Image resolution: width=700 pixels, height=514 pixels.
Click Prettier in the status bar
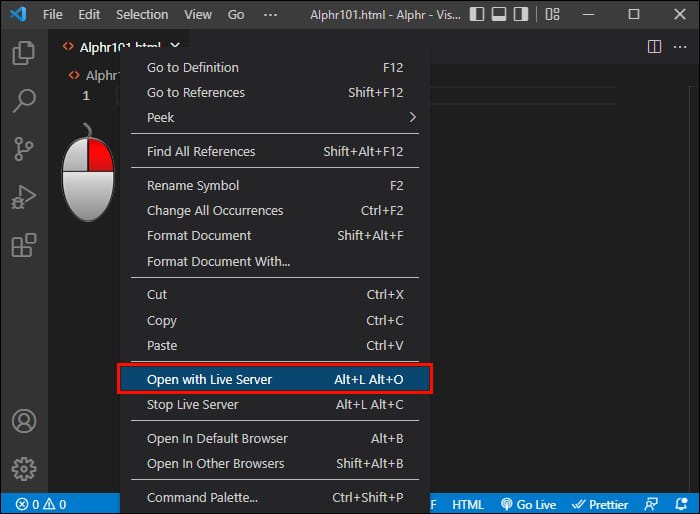point(600,504)
